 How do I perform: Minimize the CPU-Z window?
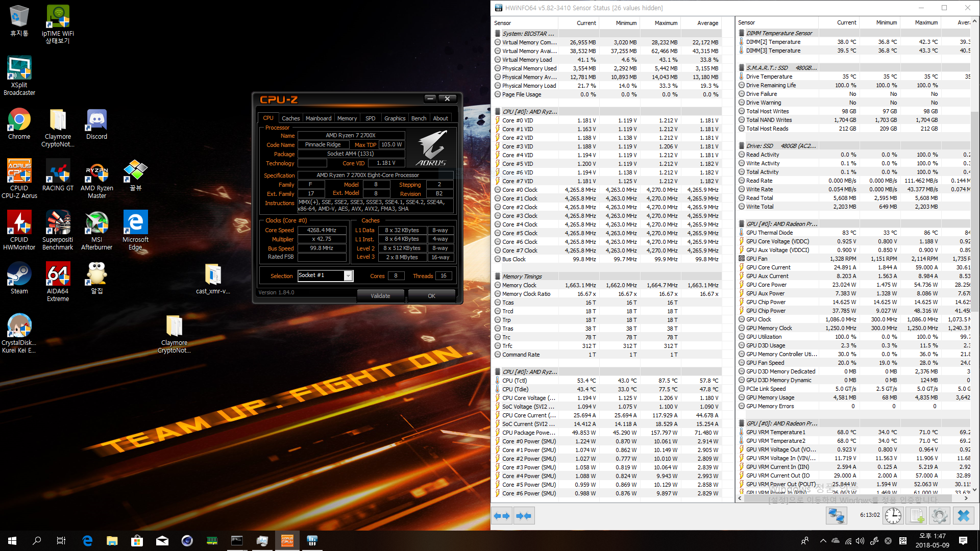430,98
